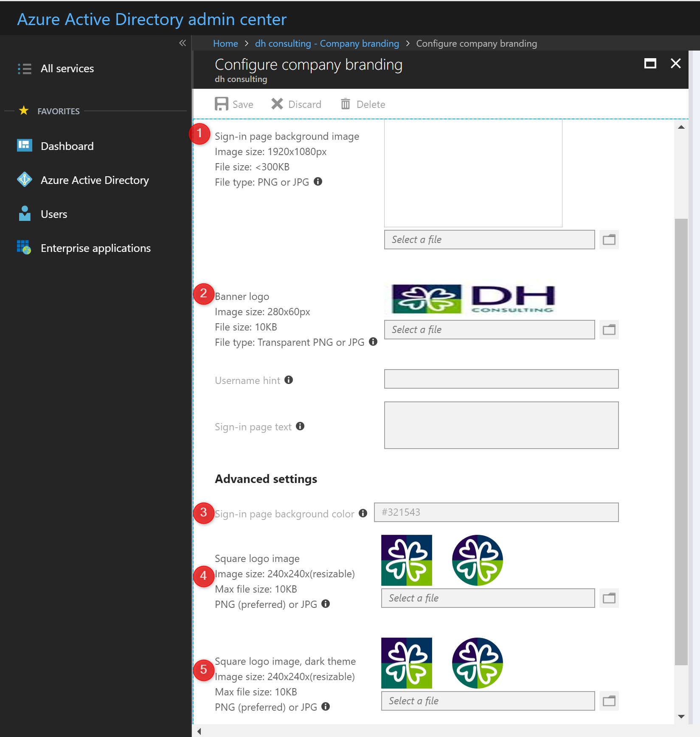Click the Delete trash can icon
The width and height of the screenshot is (700, 737).
[x=346, y=104]
